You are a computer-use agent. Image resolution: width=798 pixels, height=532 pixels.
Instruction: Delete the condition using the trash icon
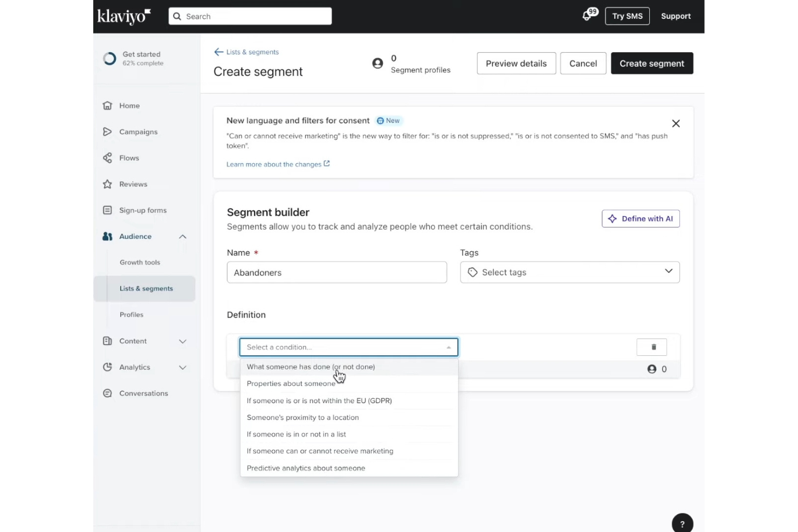[651, 347]
